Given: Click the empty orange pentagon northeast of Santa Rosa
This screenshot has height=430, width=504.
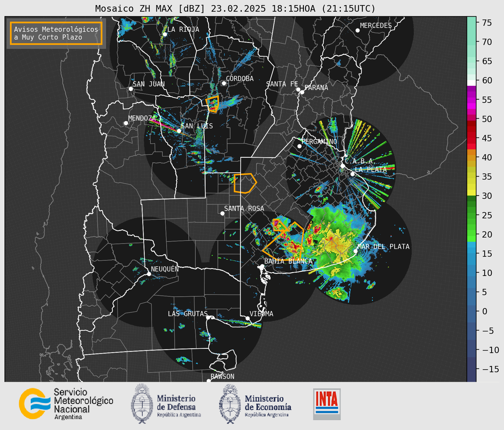Looking at the screenshot, I should (x=245, y=183).
